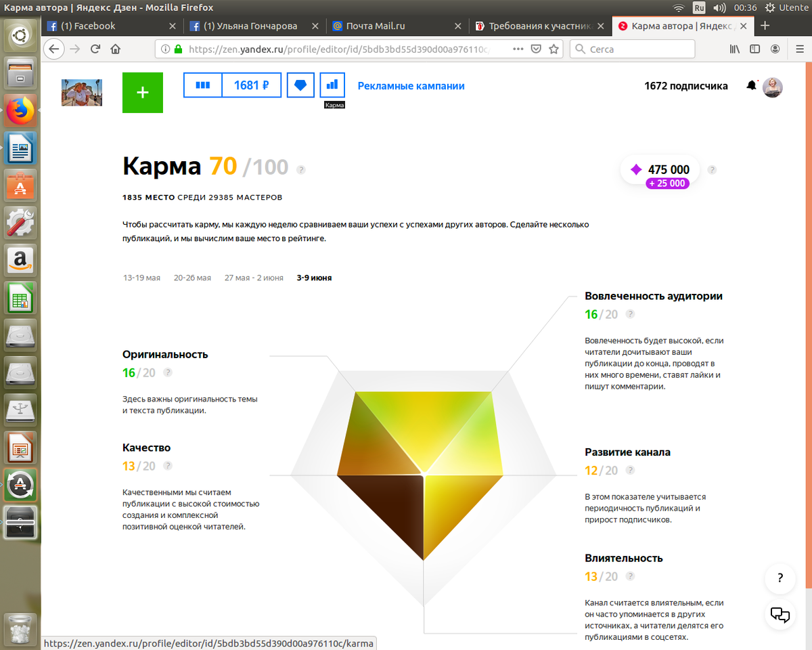Viewport: 812px width, 650px height.
Task: Click the help icon next to 475 000
Action: click(712, 170)
